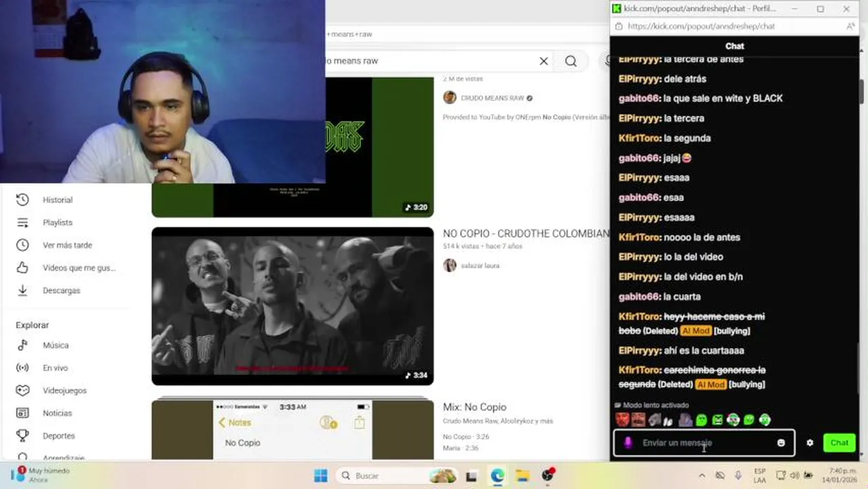868x489 pixels.
Task: Open the Notes No Copio mix thumbnail
Action: point(292,429)
